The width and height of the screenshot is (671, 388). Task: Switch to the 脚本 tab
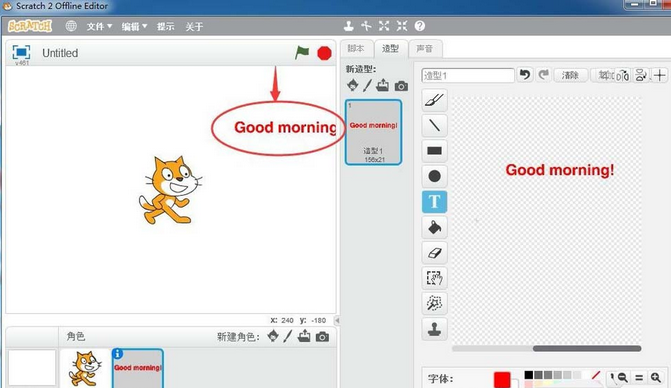point(356,49)
